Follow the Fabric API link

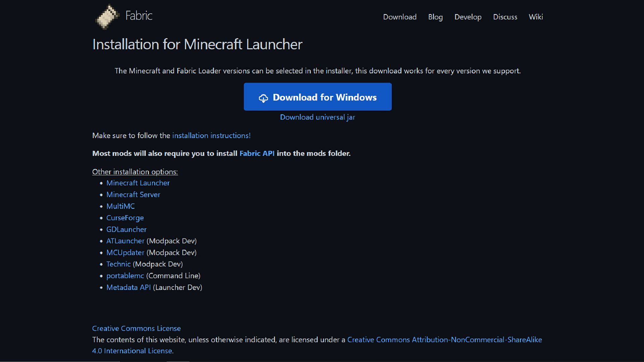pos(257,153)
